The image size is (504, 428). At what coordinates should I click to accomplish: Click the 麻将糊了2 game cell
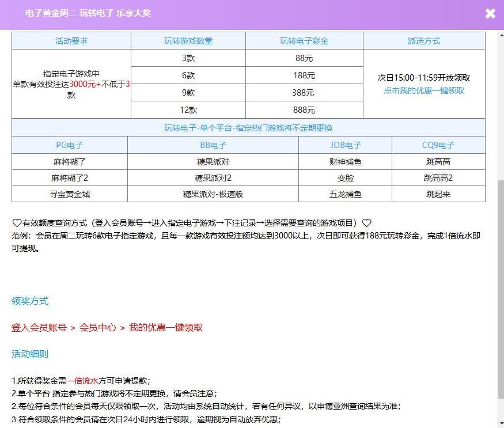(70, 178)
